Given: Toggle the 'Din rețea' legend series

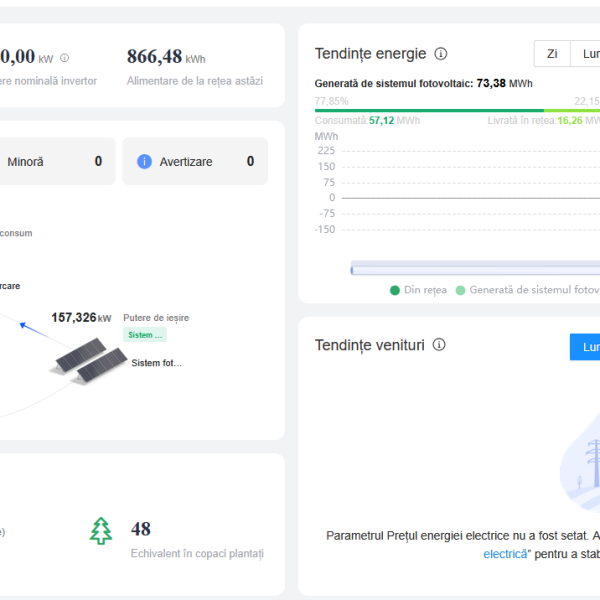Looking at the screenshot, I should coord(418,290).
